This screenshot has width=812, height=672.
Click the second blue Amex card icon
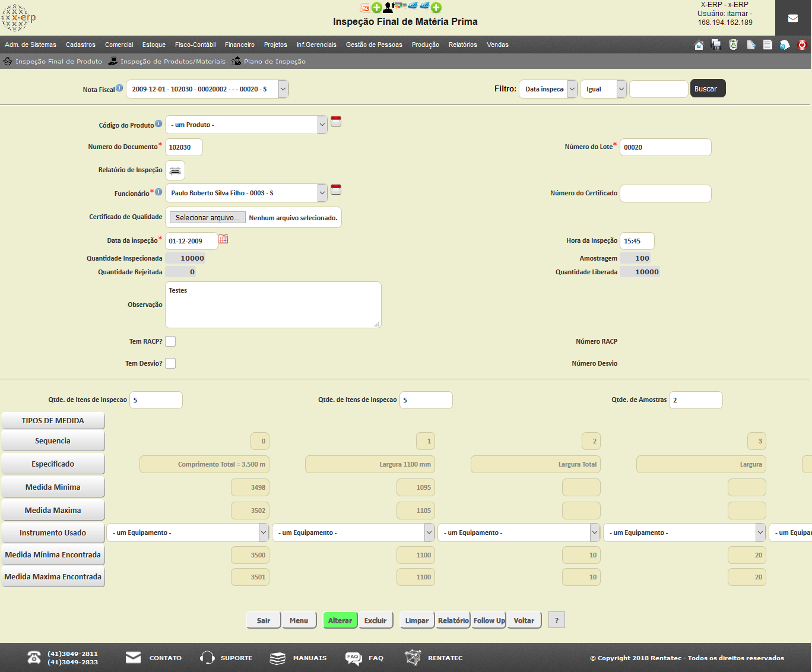click(424, 6)
